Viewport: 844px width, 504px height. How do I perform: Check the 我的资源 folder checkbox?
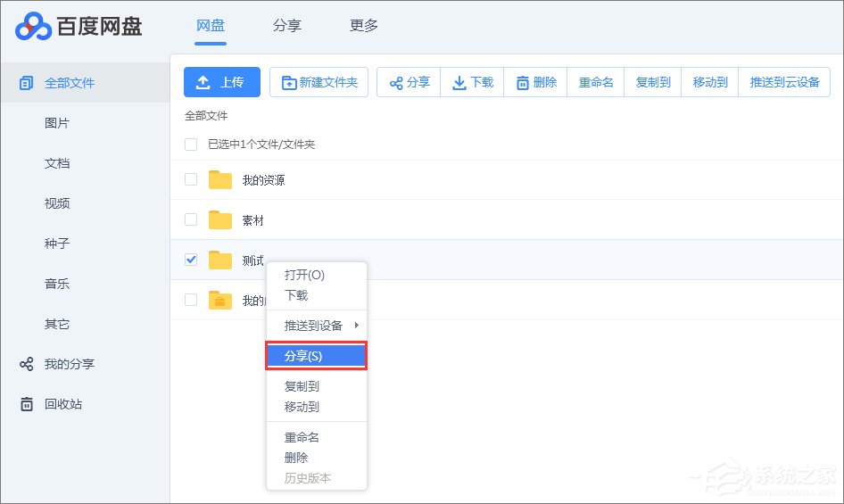pyautogui.click(x=191, y=179)
